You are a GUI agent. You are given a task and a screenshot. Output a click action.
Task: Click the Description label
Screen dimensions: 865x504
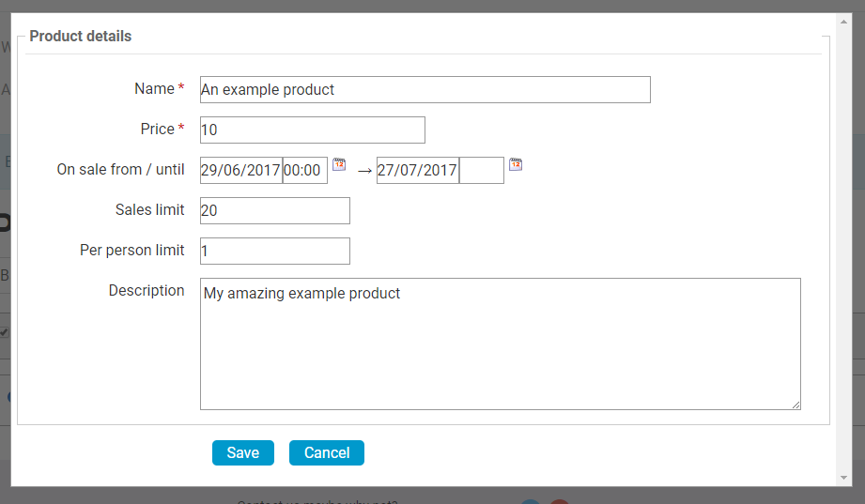click(147, 291)
